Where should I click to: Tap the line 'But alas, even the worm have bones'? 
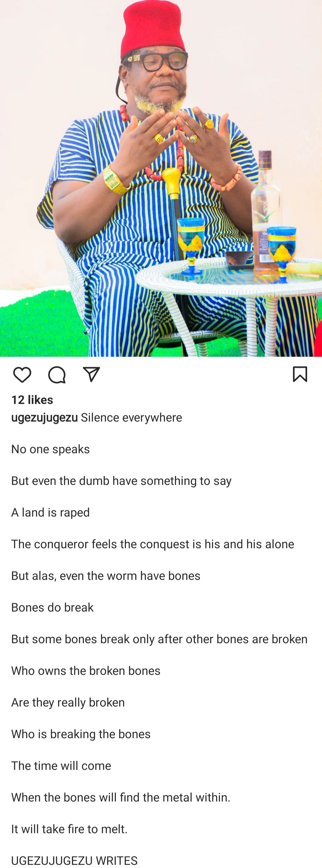[x=106, y=576]
